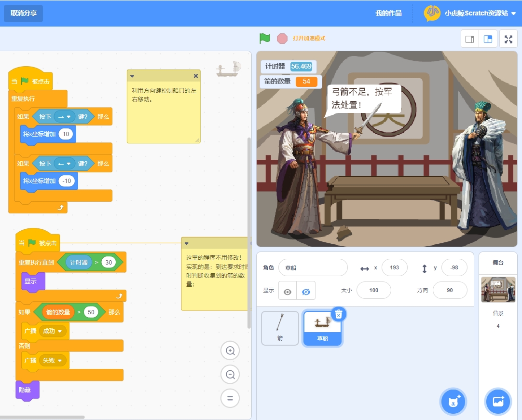Click the green flag to start project
Image resolution: width=522 pixels, height=420 pixels.
[x=265, y=38]
